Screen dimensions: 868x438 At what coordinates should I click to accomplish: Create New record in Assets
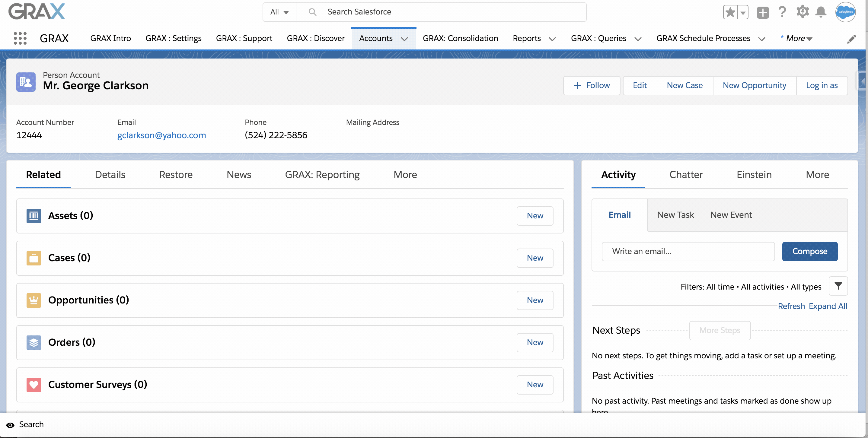click(535, 216)
